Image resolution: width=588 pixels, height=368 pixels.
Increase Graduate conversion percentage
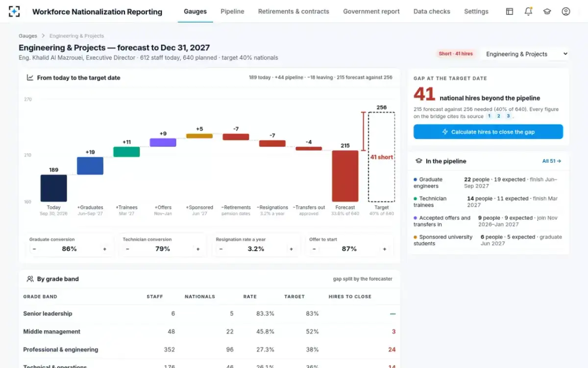(104, 249)
